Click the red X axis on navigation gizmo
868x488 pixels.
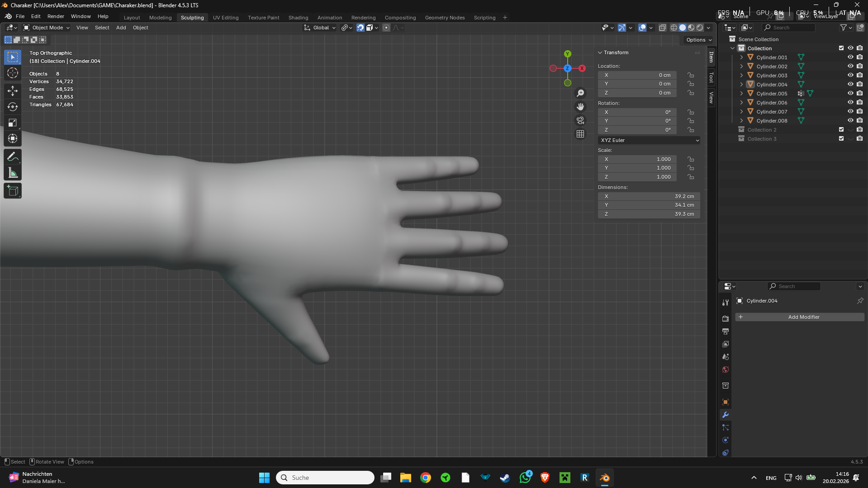[582, 68]
